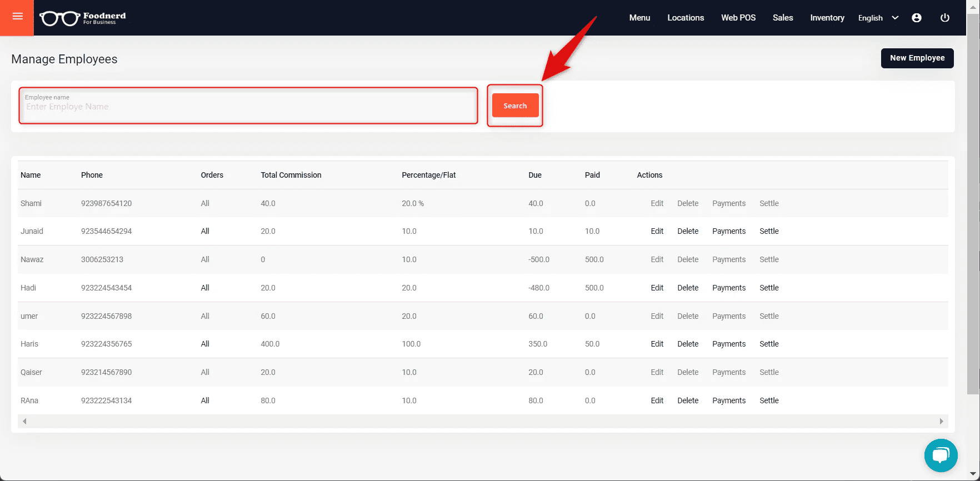Open the hamburger side menu
The image size is (980, 481).
tap(17, 17)
